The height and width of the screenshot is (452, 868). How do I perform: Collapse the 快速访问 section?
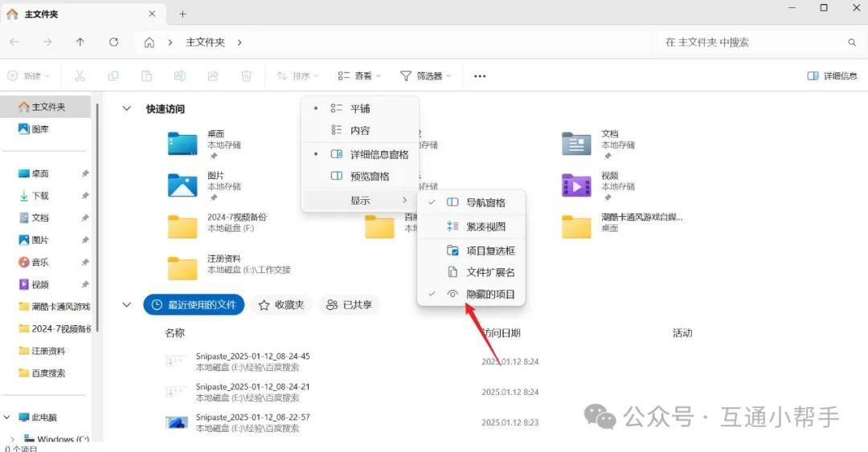tap(127, 108)
